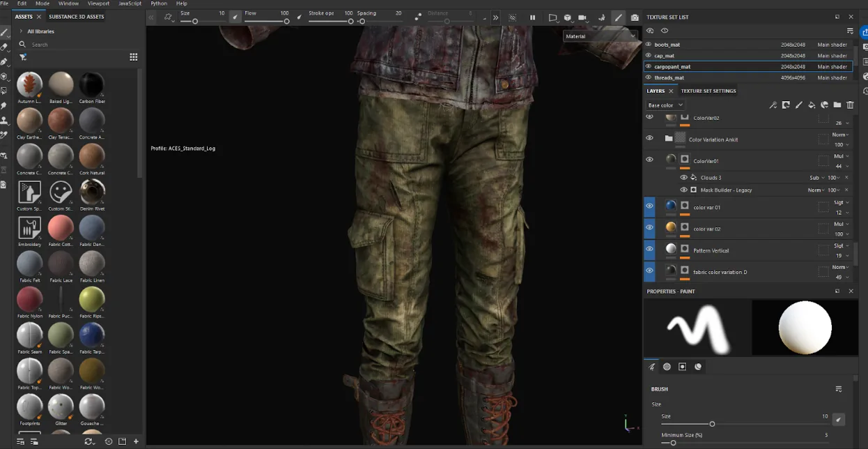Expand the All libraries tree
This screenshot has height=449, width=868.
(21, 31)
